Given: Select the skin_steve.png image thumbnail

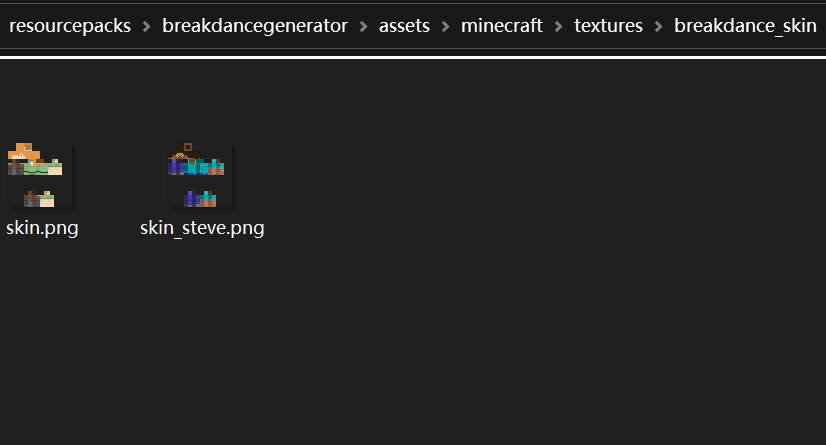Looking at the screenshot, I should click(x=200, y=175).
